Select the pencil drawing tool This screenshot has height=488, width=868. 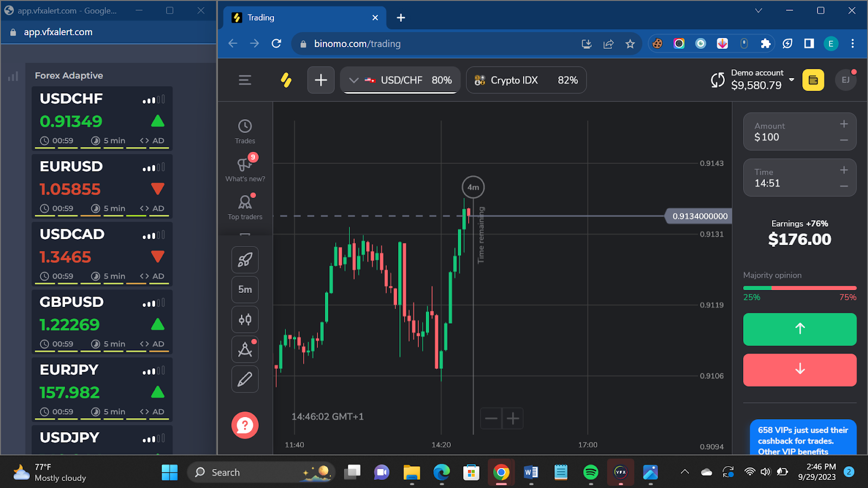(x=245, y=379)
